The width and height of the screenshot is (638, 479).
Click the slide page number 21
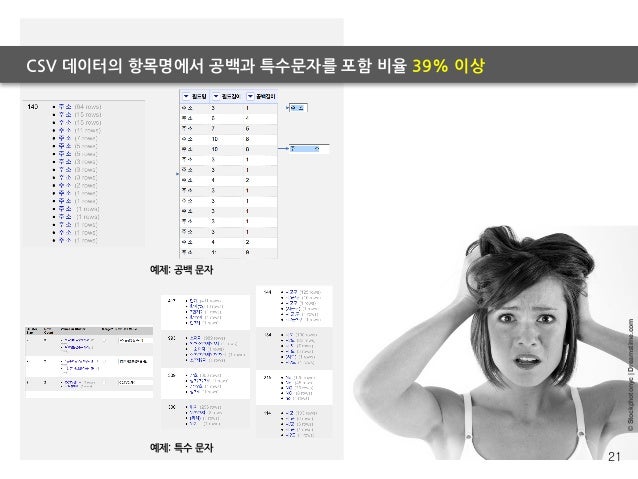tap(614, 457)
